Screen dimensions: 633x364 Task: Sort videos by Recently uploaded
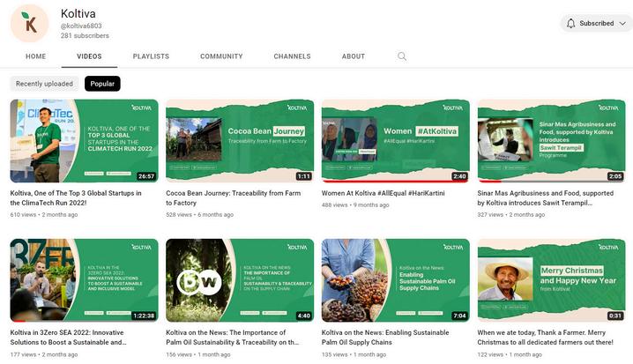pyautogui.click(x=44, y=84)
